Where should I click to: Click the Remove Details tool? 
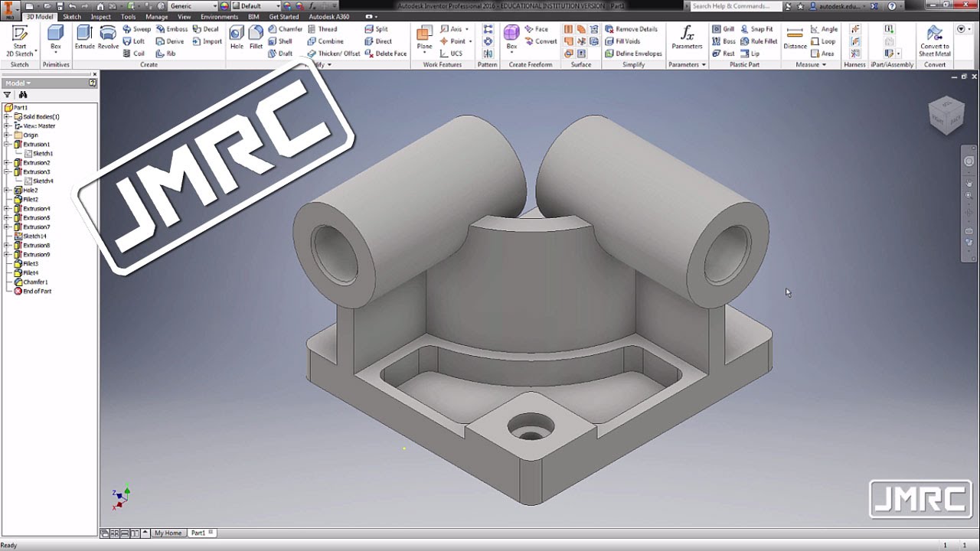631,29
